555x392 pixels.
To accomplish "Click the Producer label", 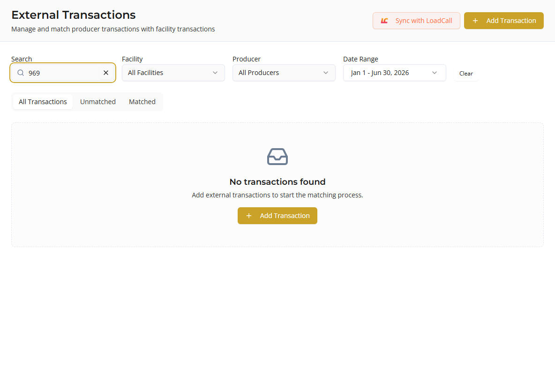I will [x=247, y=59].
